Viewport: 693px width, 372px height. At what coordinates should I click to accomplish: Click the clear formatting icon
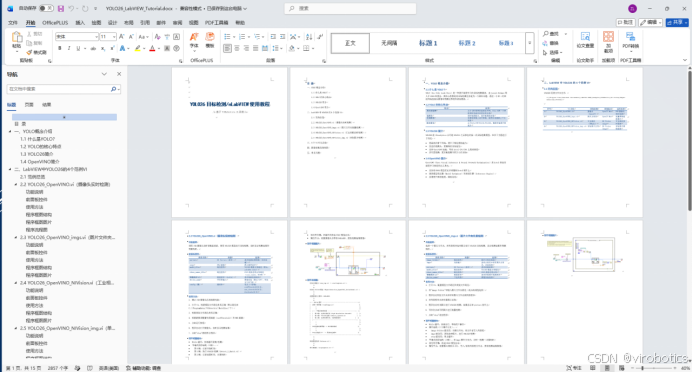pos(157,37)
